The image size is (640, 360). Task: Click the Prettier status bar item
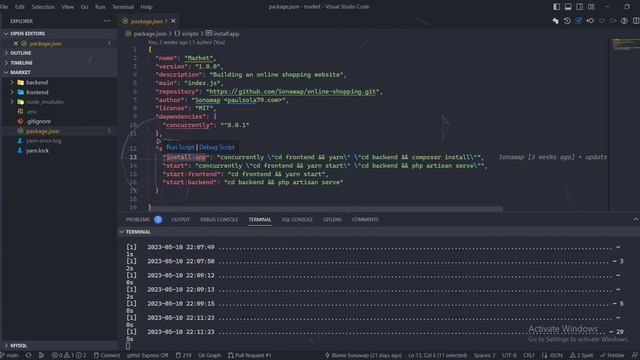click(x=612, y=356)
